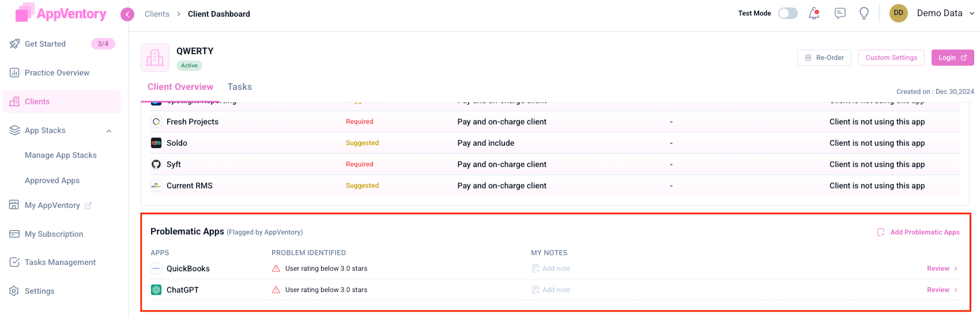Click the My AppVentory store icon
Image resolution: width=980 pixels, height=318 pixels.
(x=14, y=205)
